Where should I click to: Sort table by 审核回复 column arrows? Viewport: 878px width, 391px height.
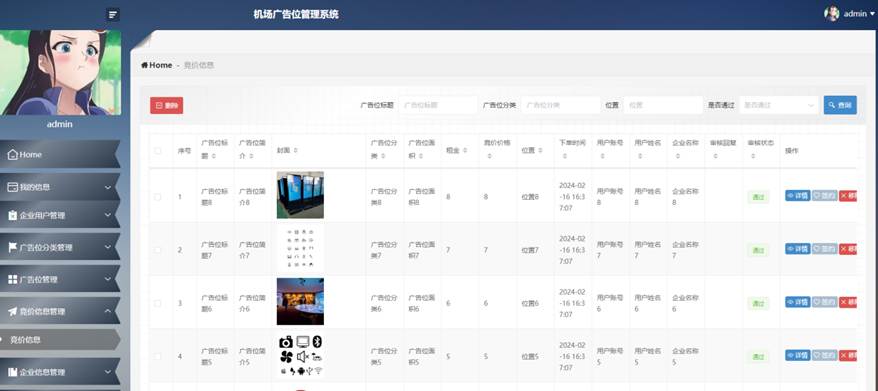[715, 157]
